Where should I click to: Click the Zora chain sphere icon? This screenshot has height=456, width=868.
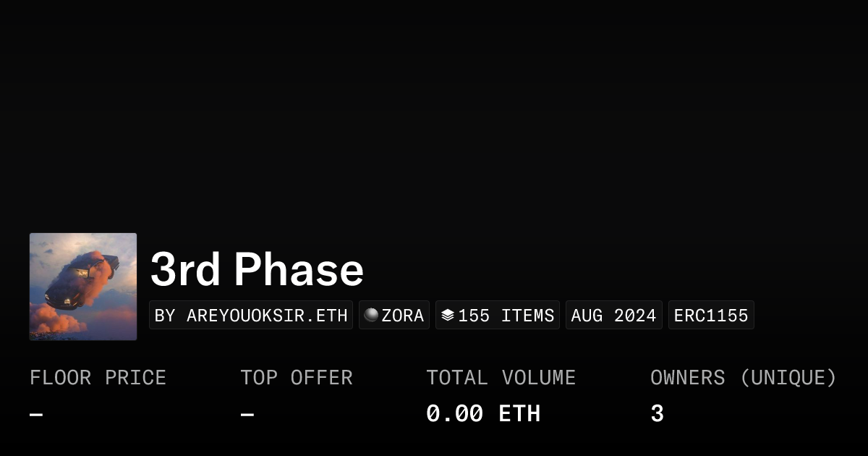[371, 316]
